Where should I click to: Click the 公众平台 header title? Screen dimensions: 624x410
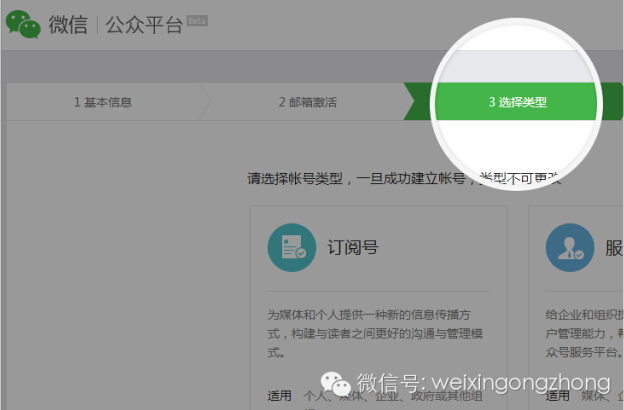(144, 25)
